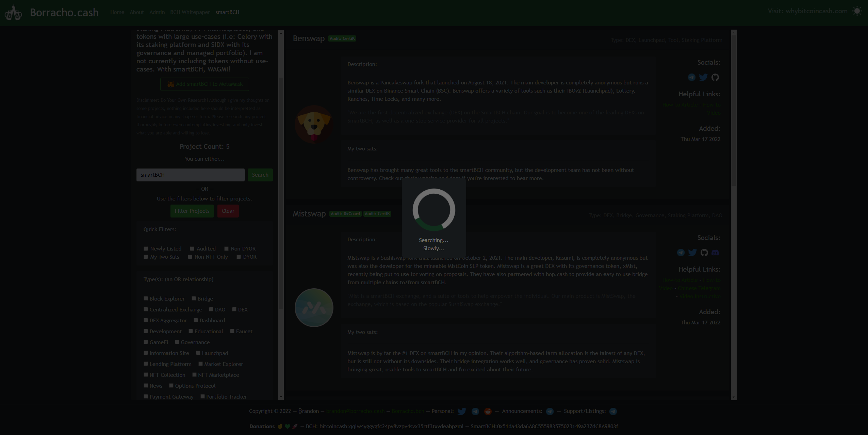The image size is (868, 435).
Task: Click the filter panel scrollbar down arrow
Action: (281, 397)
